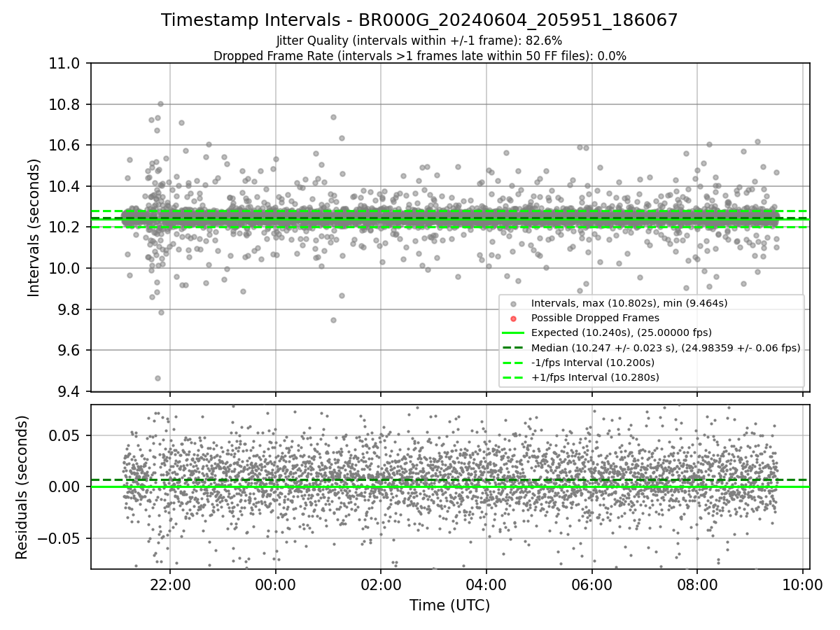Click the dark green dashed Median line sample in legend

point(514,348)
